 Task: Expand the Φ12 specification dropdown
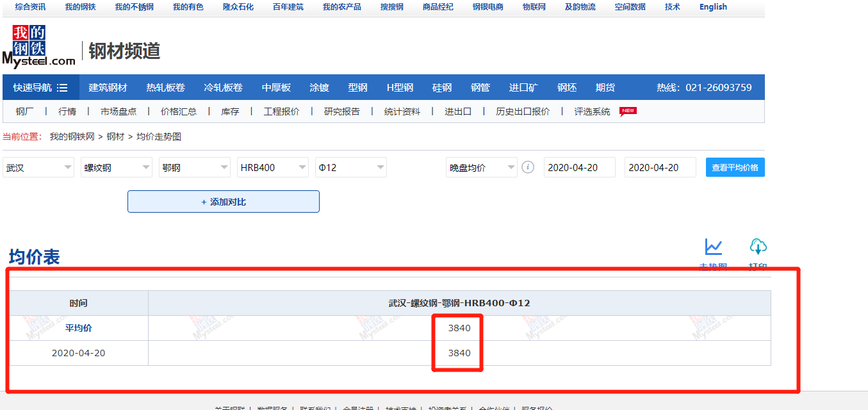(351, 167)
